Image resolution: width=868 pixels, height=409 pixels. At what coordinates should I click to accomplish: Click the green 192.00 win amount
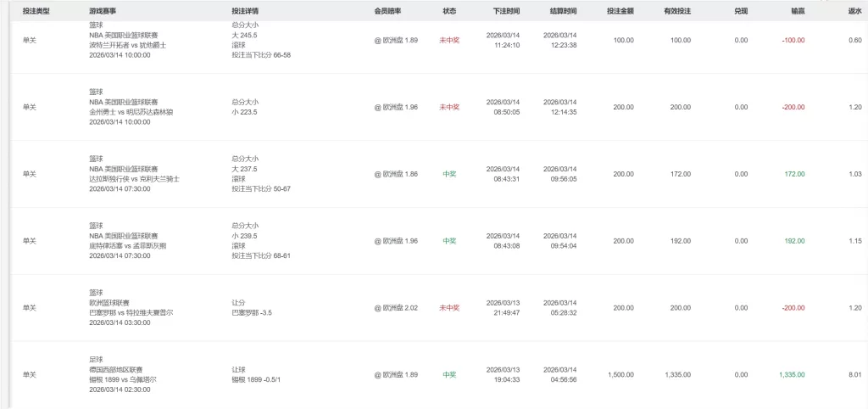(794, 241)
